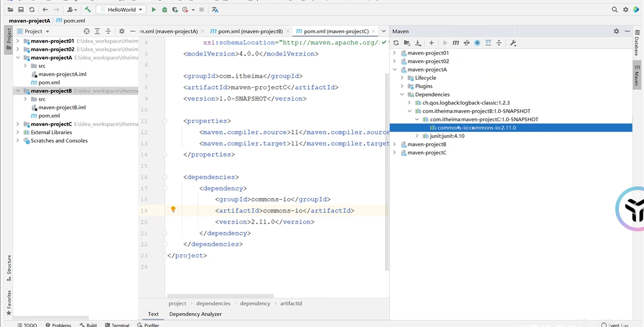Click the Open folder icon in main toolbar
This screenshot has height=327, width=644.
coord(10,9)
